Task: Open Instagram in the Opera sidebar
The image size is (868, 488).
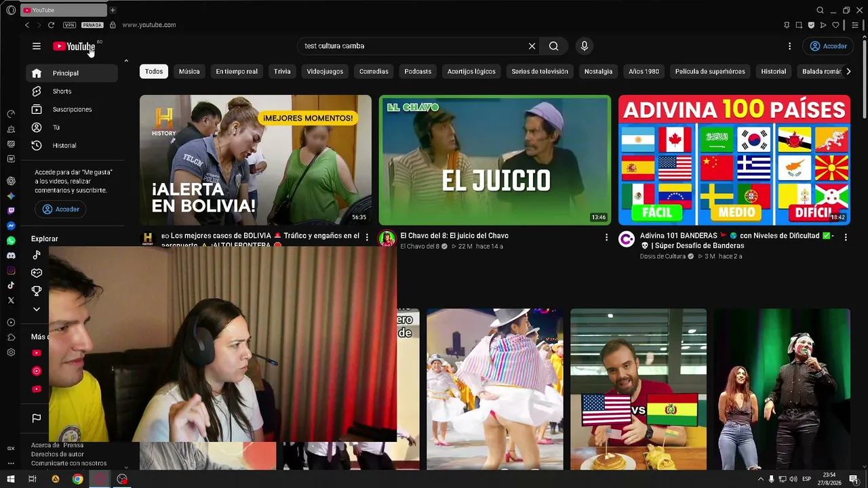Action: click(11, 270)
